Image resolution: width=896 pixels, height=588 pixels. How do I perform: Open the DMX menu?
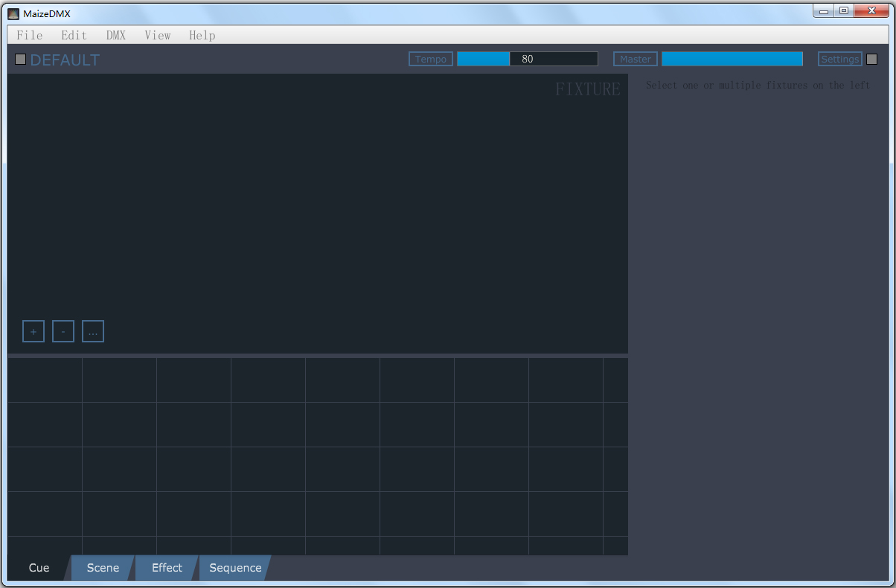tap(116, 35)
